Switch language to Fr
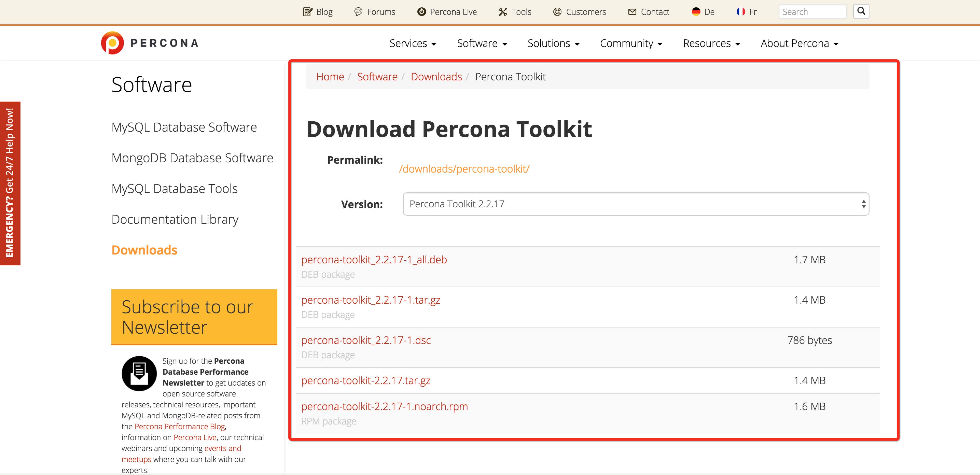 coord(753,12)
